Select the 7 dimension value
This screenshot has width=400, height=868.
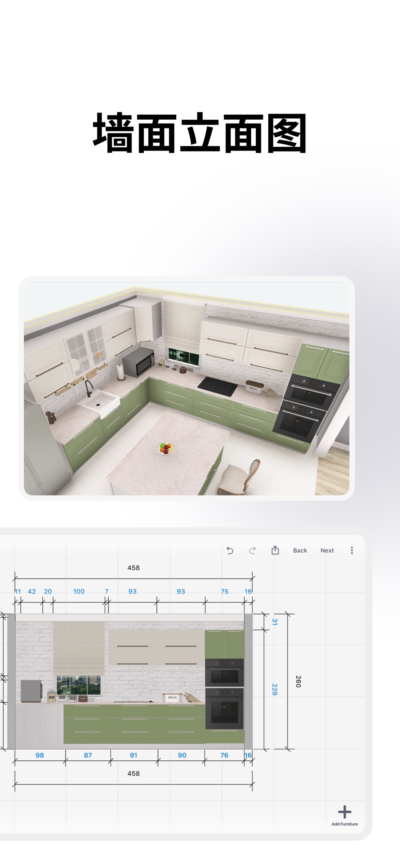coord(107,591)
